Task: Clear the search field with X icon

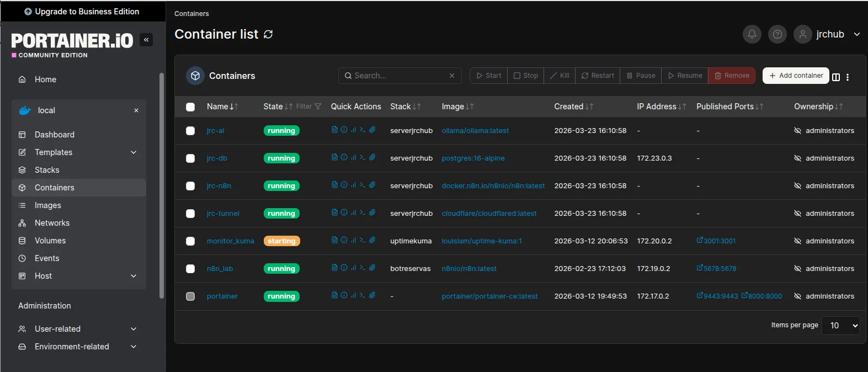Action: 452,76
